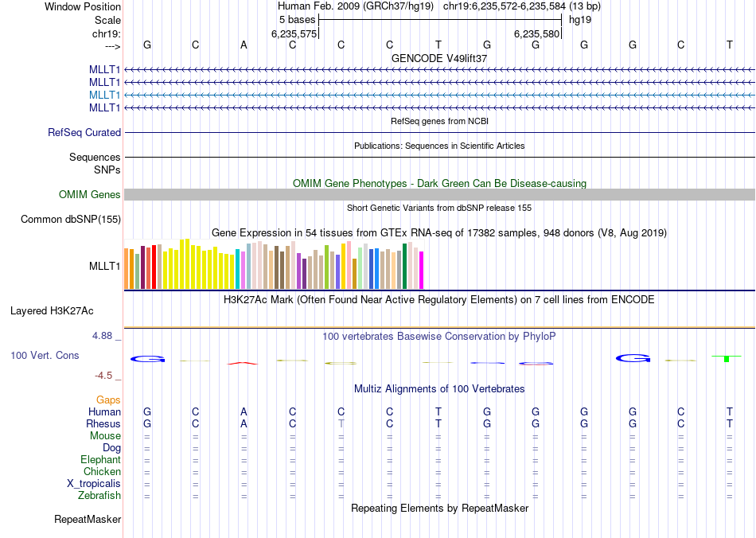Image resolution: width=756 pixels, height=538 pixels.
Task: Click the Chicken species label
Action: 102,471
